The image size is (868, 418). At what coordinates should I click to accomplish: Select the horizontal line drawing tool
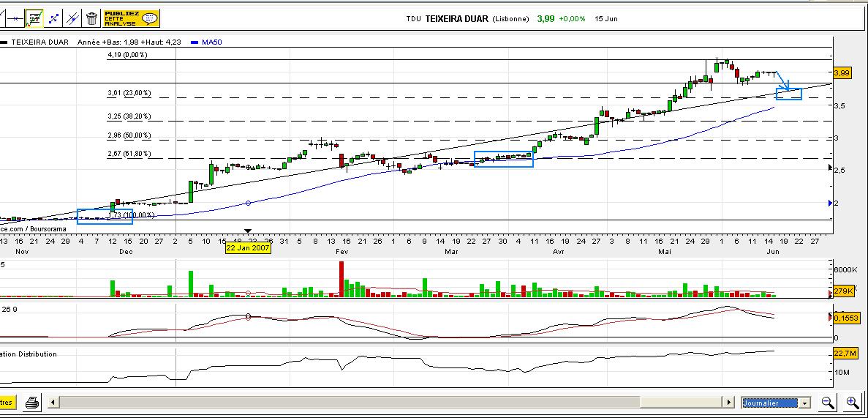pyautogui.click(x=15, y=18)
